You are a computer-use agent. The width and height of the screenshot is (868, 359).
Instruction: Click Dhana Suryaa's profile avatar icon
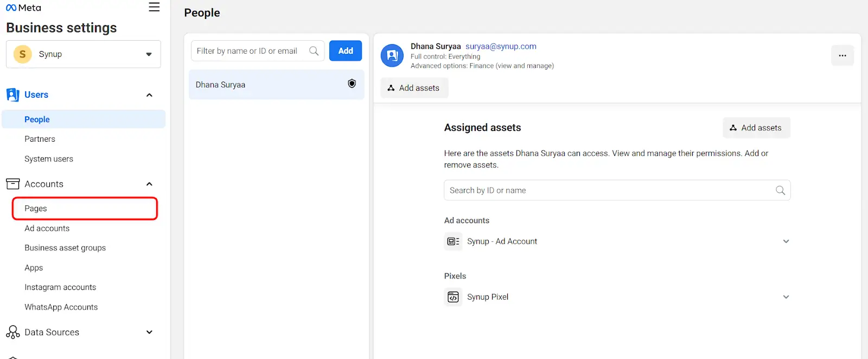[x=392, y=55]
